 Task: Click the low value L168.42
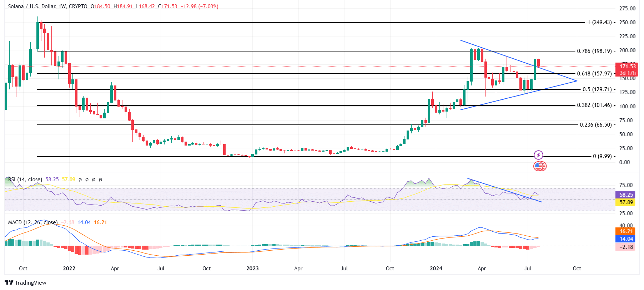pos(146,6)
